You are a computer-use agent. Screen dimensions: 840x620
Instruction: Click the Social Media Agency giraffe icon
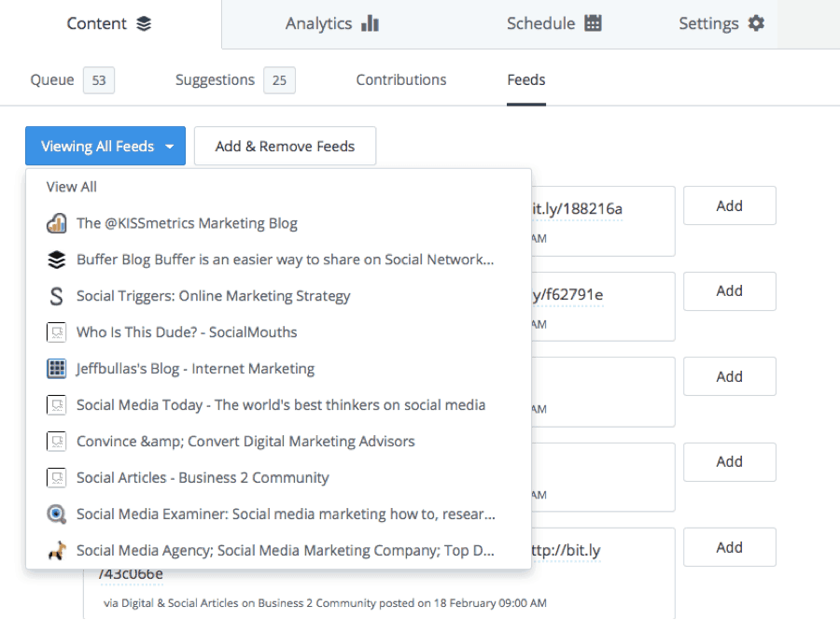coord(57,550)
